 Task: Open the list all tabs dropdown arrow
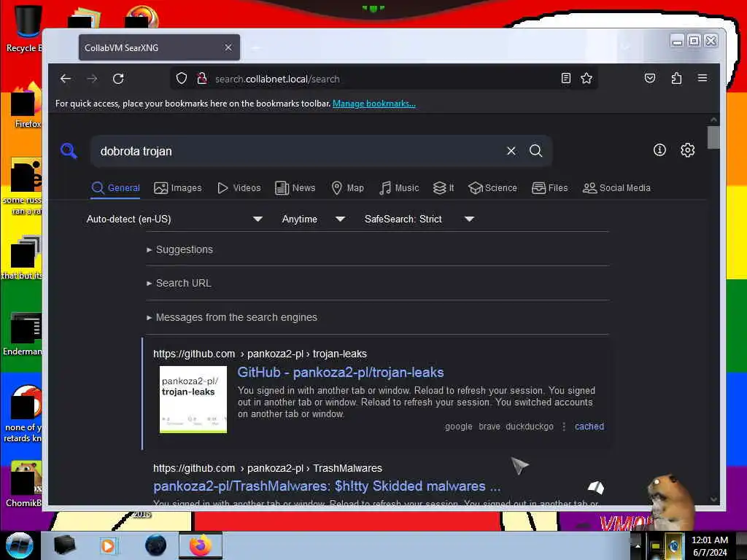(625, 47)
